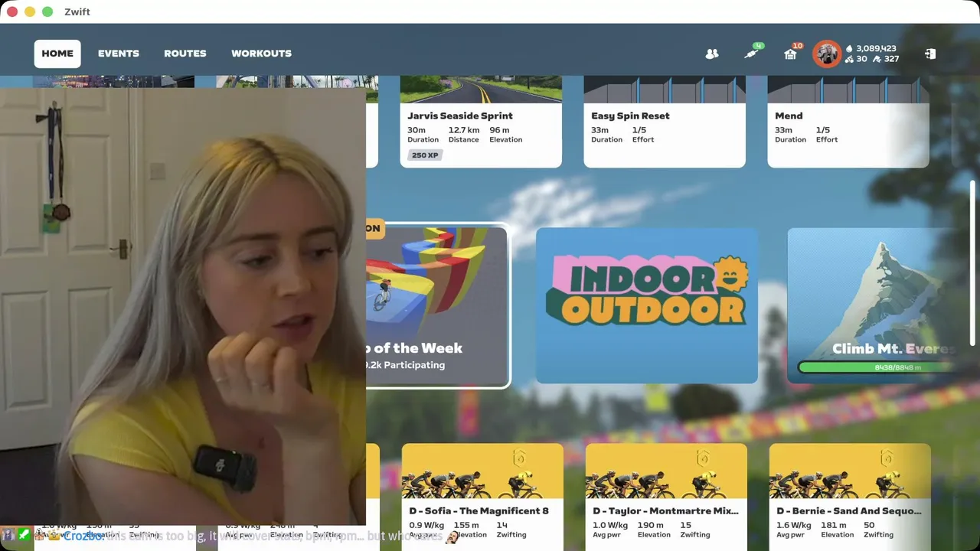This screenshot has height=551, width=980.
Task: Click the Mt. Everest 8438/8848 m progress bar
Action: coord(877,367)
